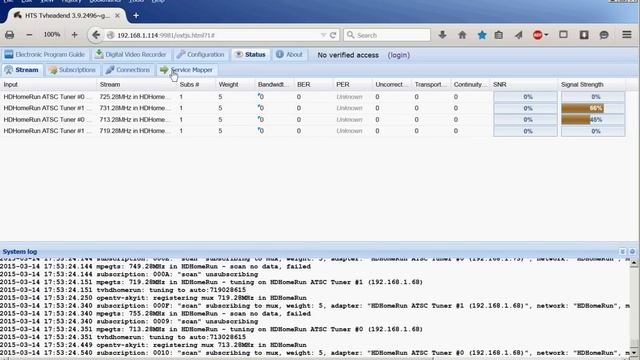The height and width of the screenshot is (360, 640).
Task: Collapse the System log panel with the chevron
Action: point(623,251)
